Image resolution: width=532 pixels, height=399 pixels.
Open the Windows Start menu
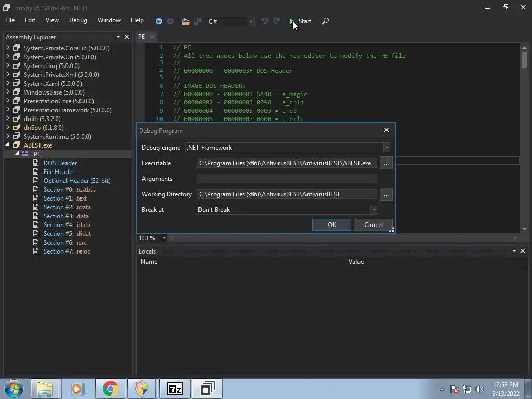click(14, 389)
